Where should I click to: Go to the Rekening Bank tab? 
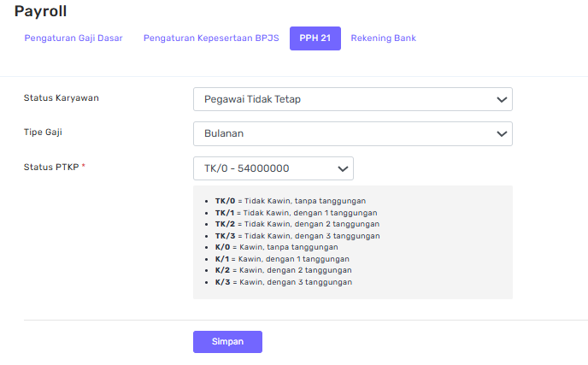tap(383, 38)
